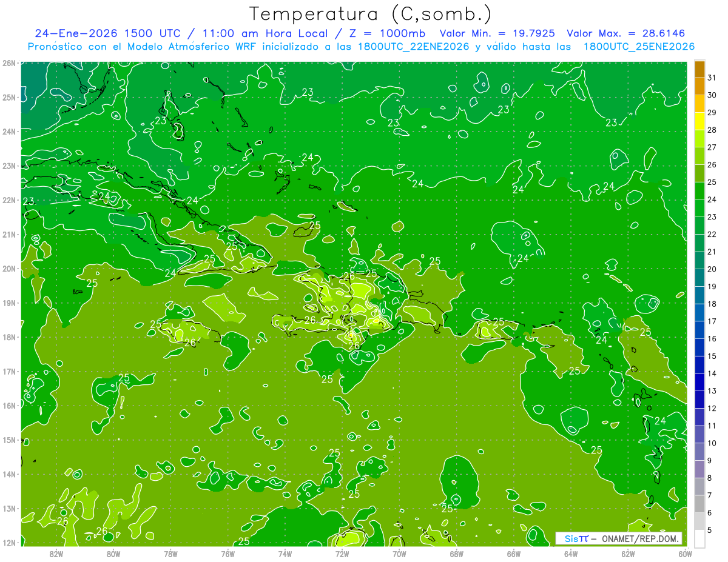Click the '62W' longitude label

[628, 554]
